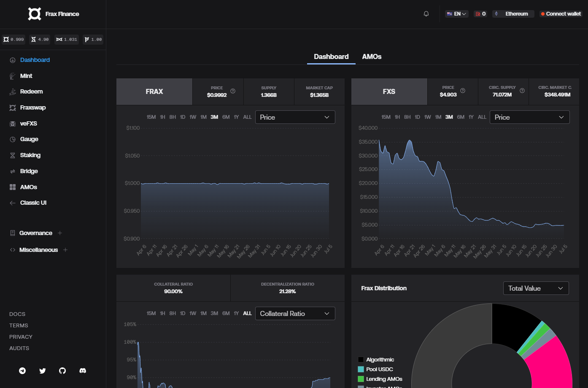The image size is (588, 388).
Task: Click the Staking hourglass icon
Action: click(13, 155)
